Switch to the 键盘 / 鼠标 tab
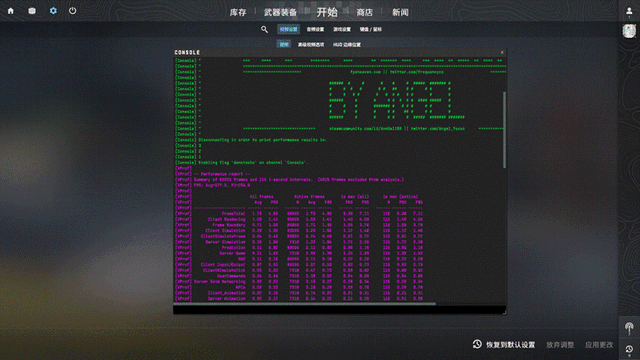 (371, 29)
